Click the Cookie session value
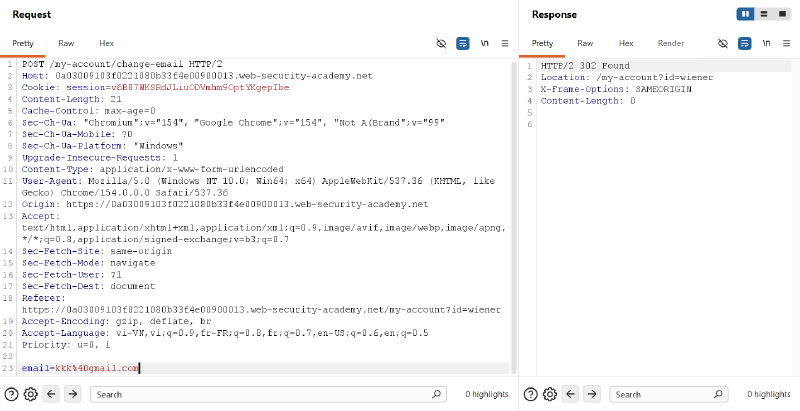This screenshot has height=411, width=800. (x=200, y=88)
